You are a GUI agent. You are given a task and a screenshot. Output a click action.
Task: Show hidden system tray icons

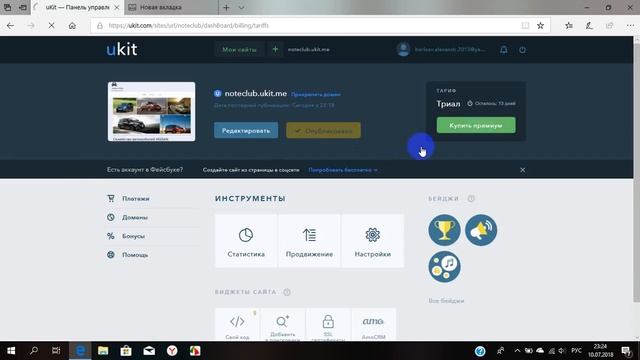517,351
